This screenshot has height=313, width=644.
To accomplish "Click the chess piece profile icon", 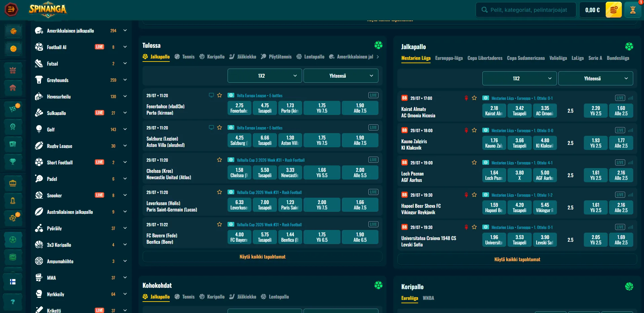I will pos(633,10).
